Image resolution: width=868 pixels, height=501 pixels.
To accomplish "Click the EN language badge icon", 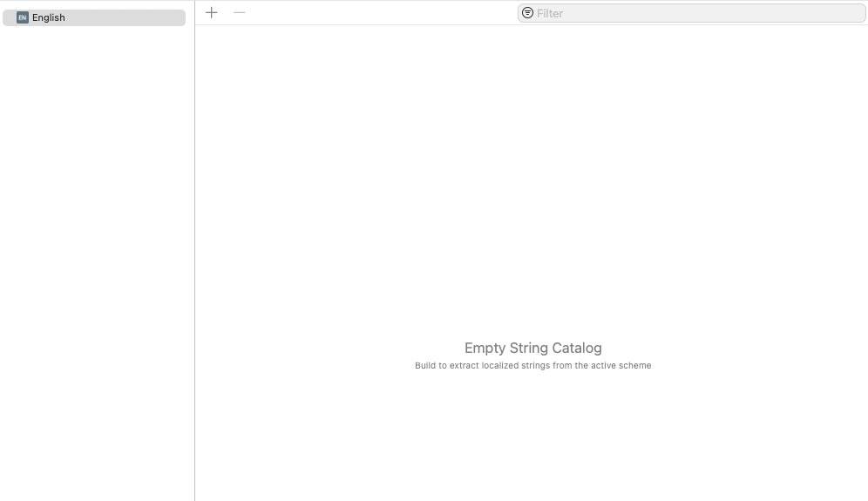I will pos(23,17).
